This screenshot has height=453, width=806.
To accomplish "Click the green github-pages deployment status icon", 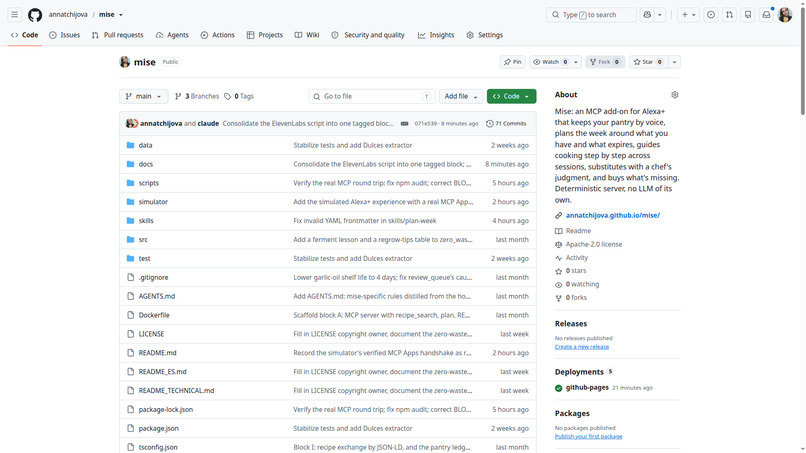I will coord(559,388).
